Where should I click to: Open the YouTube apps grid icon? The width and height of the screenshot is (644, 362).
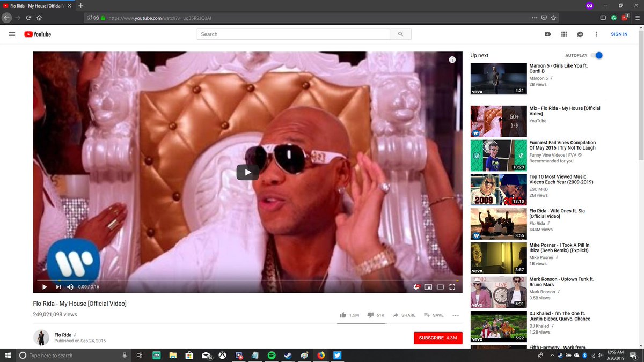pos(564,34)
